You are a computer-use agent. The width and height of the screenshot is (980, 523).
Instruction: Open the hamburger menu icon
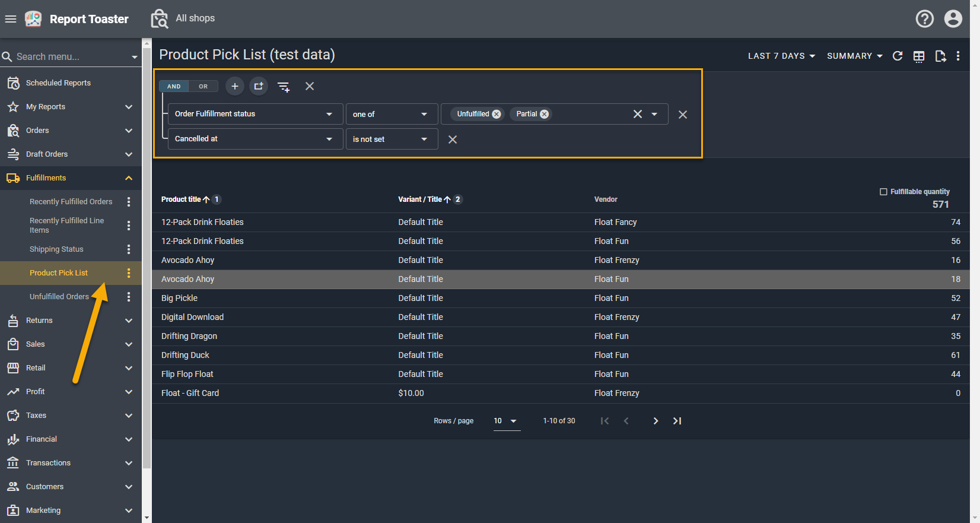[11, 19]
